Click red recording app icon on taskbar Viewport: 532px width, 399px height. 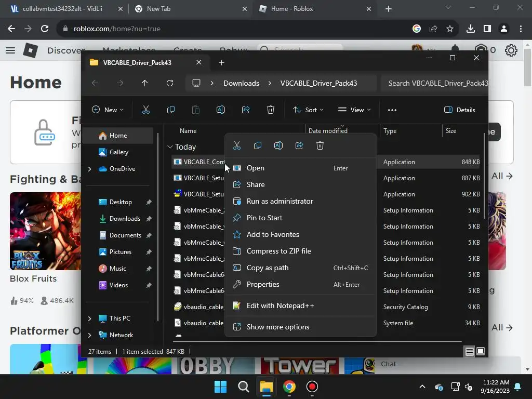(312, 387)
